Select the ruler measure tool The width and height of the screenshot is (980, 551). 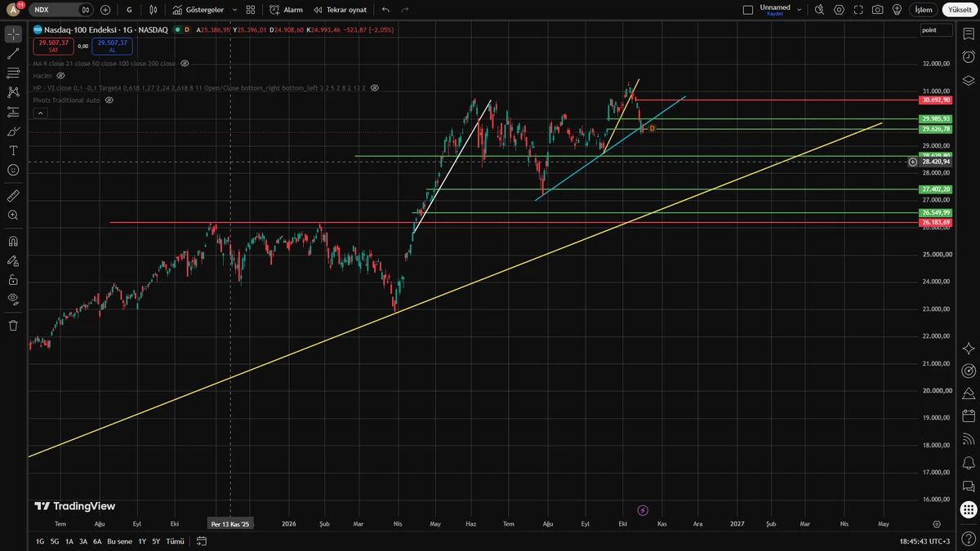pos(13,196)
